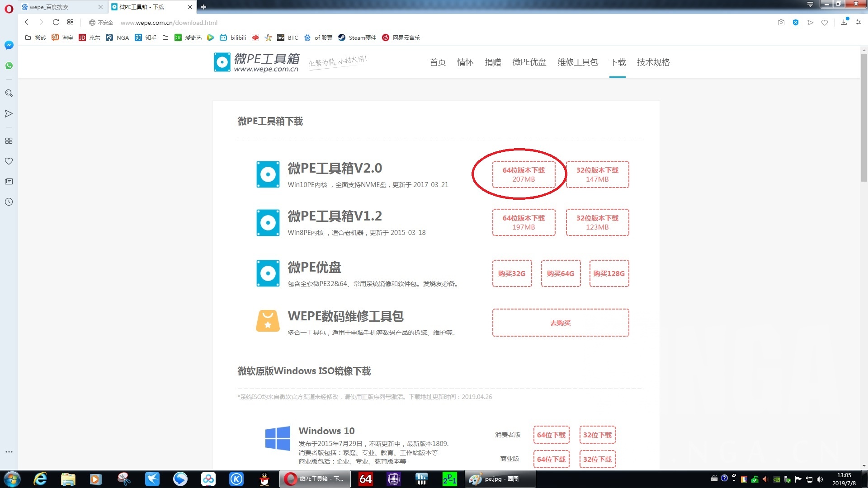Take a snapshot with the camera icon

point(781,22)
